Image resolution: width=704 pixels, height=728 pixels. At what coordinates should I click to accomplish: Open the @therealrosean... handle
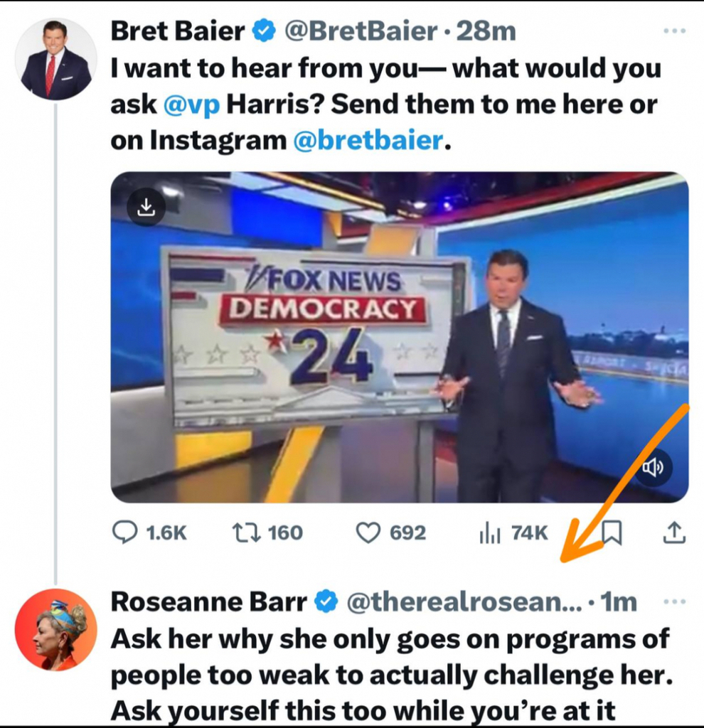click(464, 601)
